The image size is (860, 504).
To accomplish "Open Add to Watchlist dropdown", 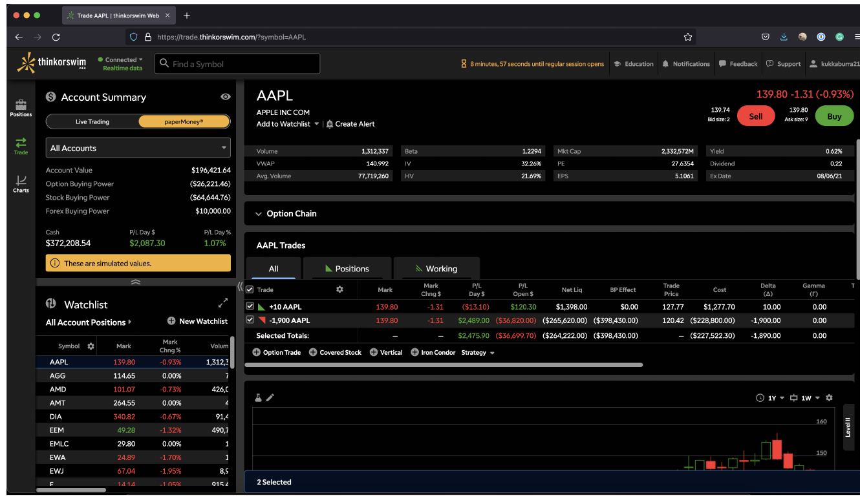I will point(288,124).
